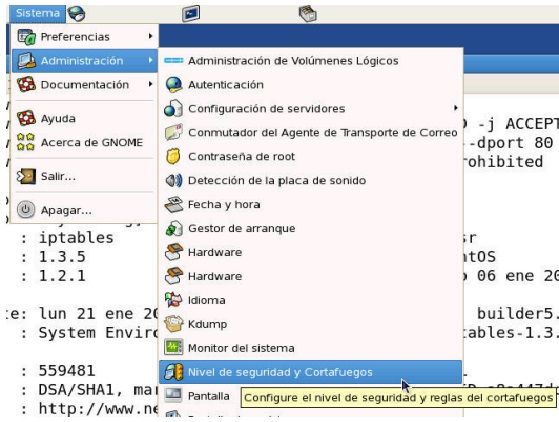Expand the Administración submenu arrow
559x422 pixels.
pos(150,60)
